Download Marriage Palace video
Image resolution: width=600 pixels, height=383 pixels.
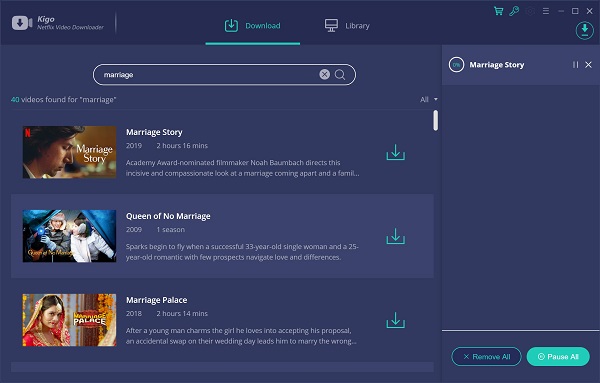(395, 320)
